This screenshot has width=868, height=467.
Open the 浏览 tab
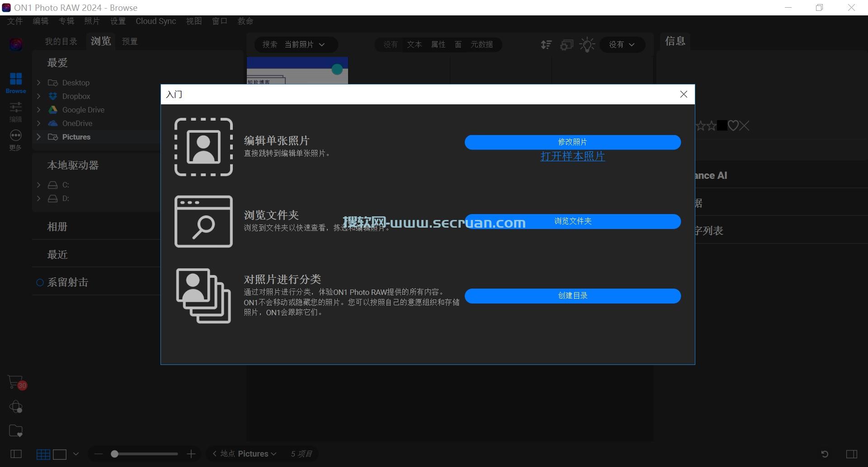tap(101, 42)
